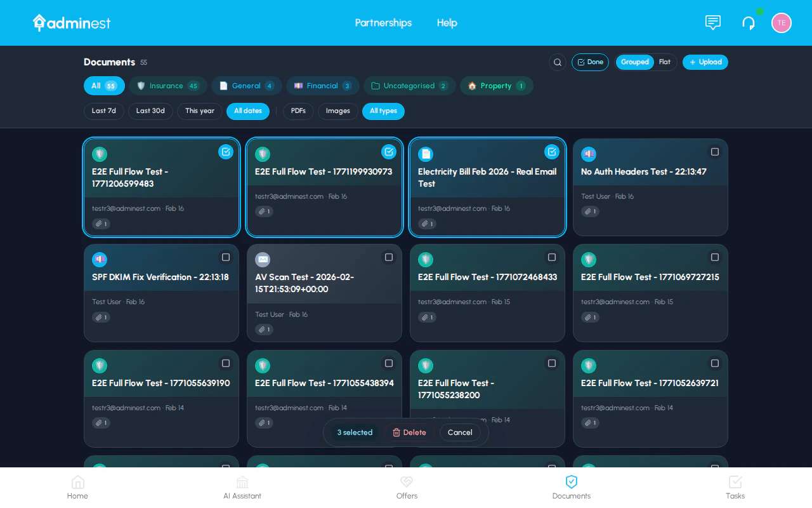Image resolution: width=812 pixels, height=508 pixels.
Task: Open the chat messages icon
Action: (x=713, y=23)
